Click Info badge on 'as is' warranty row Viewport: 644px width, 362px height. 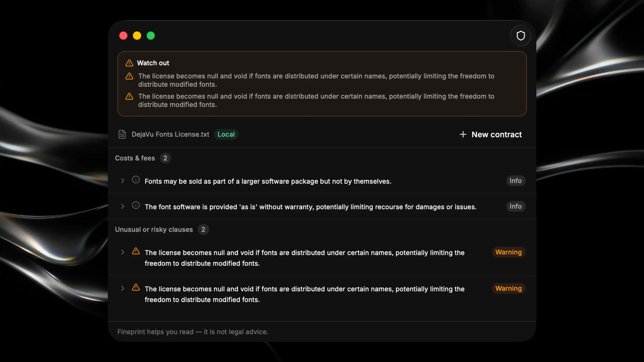[x=515, y=206]
